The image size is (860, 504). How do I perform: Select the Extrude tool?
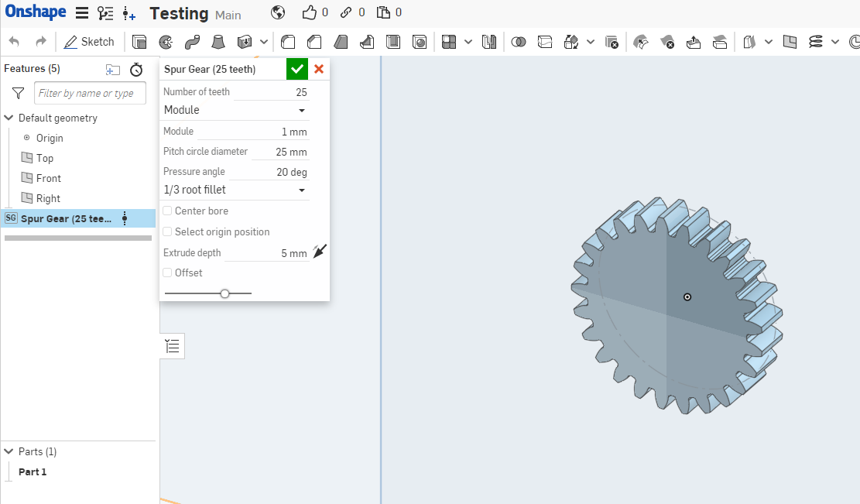139,42
